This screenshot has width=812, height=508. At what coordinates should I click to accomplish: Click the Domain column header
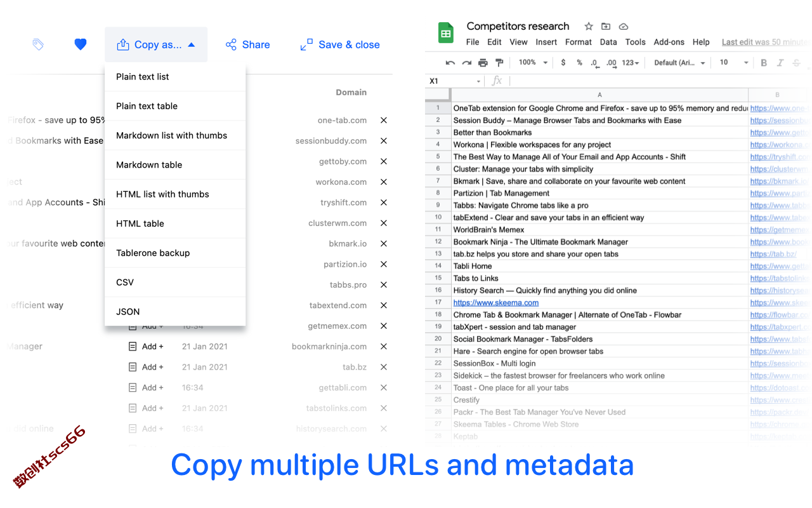351,92
